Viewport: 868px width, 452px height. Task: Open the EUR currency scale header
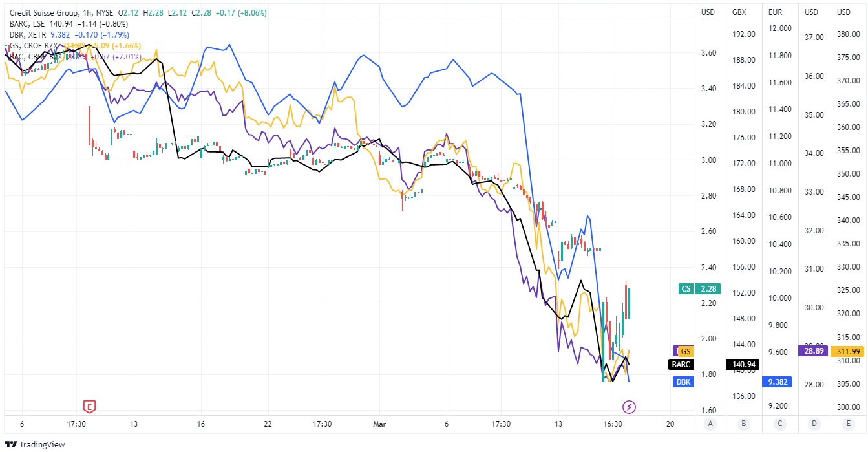pos(775,12)
